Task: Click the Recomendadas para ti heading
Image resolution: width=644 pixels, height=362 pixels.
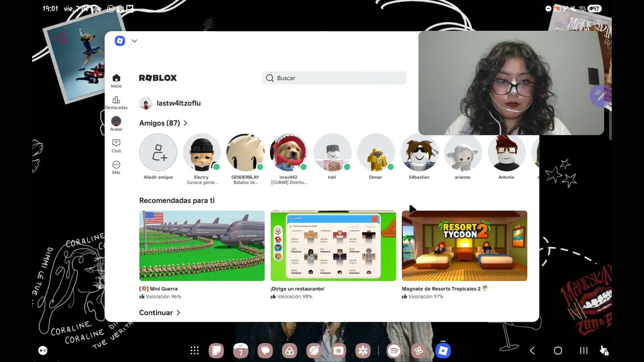Action: pos(177,201)
